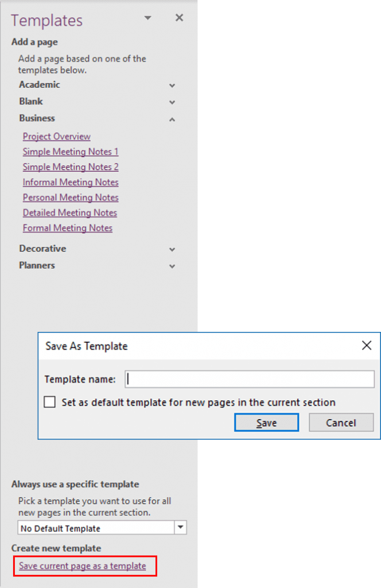
Task: Open Simple Meeting Notes 2 template
Action: point(71,167)
